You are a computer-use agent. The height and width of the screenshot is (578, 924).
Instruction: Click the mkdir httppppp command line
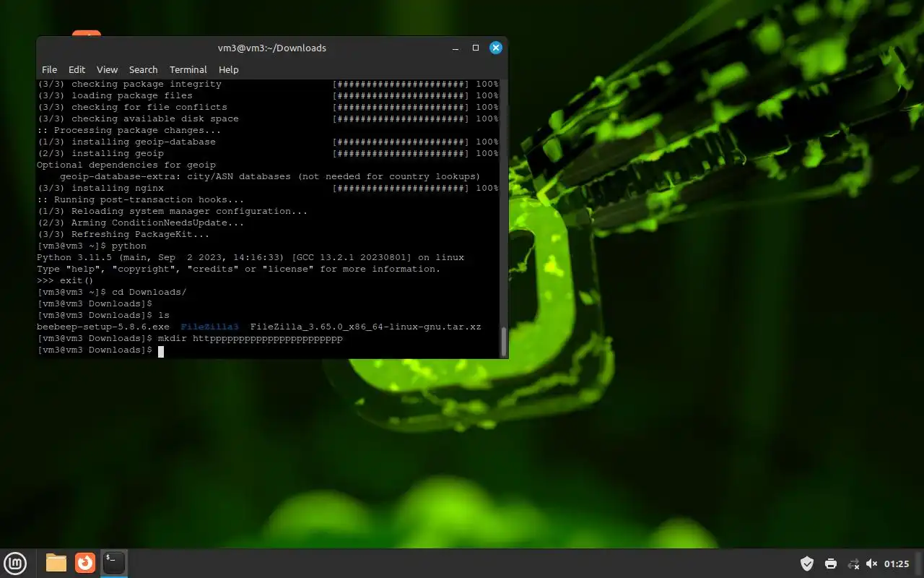[190, 338]
